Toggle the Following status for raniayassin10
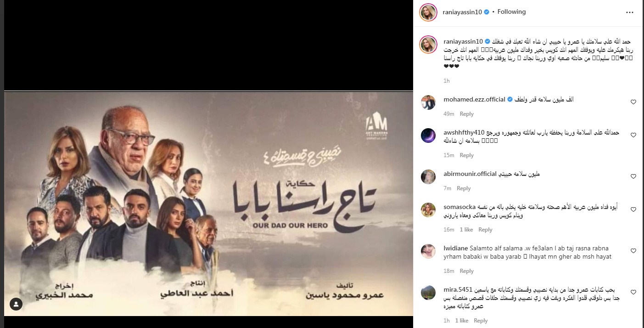 pos(512,12)
